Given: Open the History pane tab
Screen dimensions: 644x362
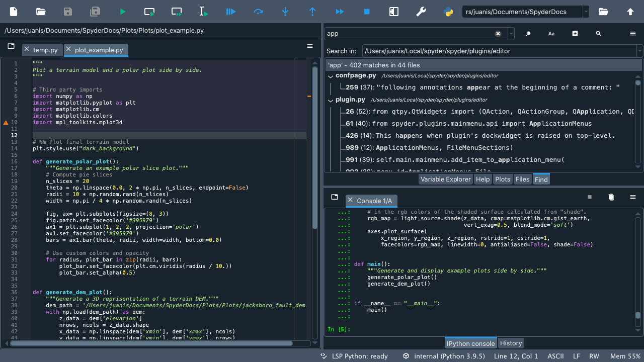Looking at the screenshot, I should (511, 343).
